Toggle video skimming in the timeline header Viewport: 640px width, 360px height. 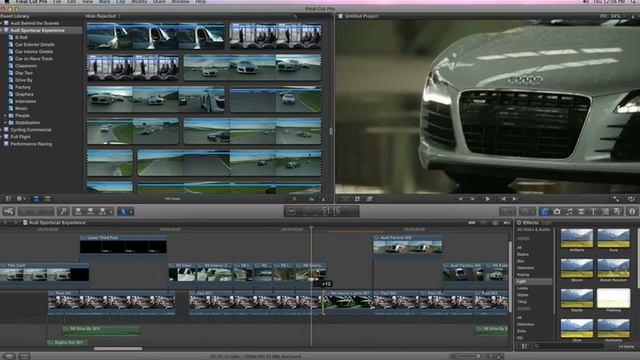pos(471,223)
